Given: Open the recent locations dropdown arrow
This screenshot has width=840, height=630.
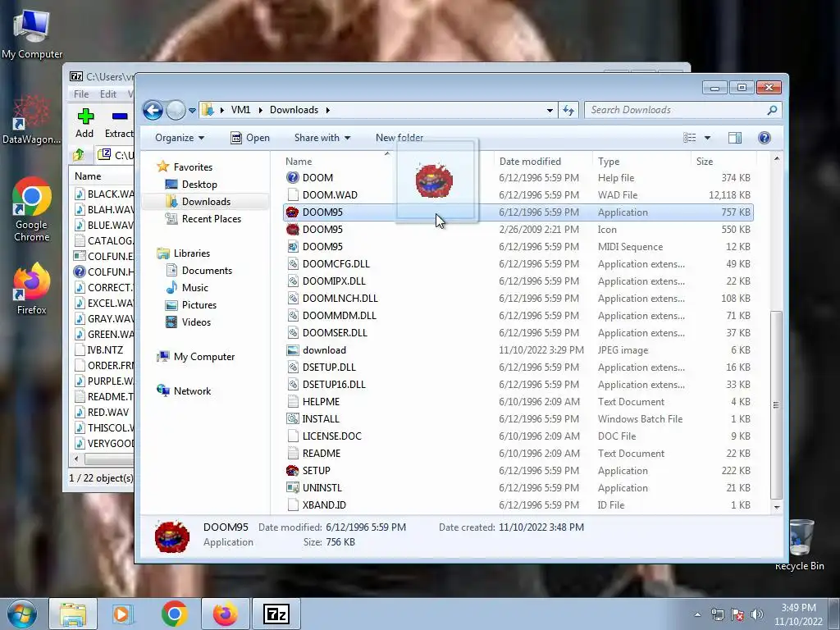Looking at the screenshot, I should pyautogui.click(x=192, y=111).
